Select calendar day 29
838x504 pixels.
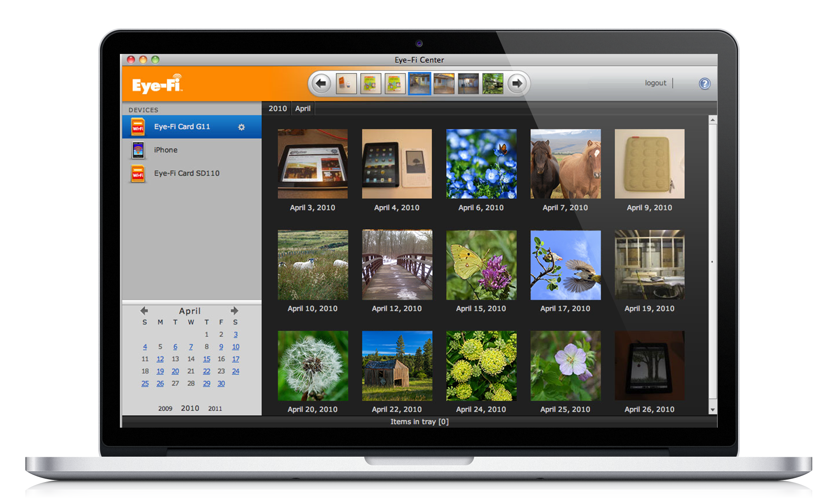(x=207, y=383)
